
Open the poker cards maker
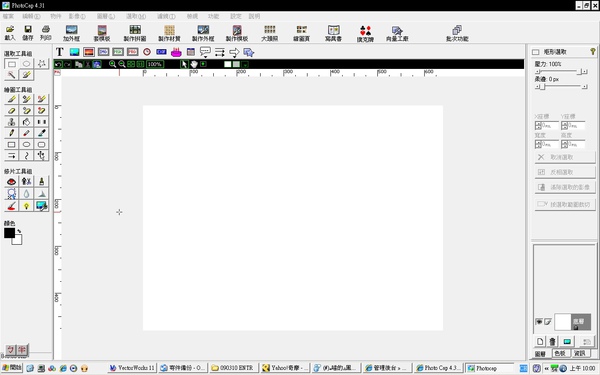click(x=365, y=33)
